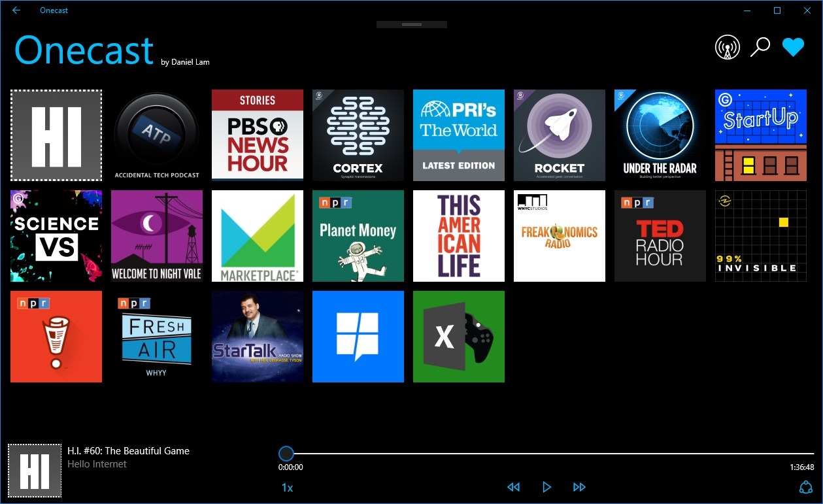Open the Hello Internet podcast tile
Image resolution: width=823 pixels, height=504 pixels.
click(56, 135)
